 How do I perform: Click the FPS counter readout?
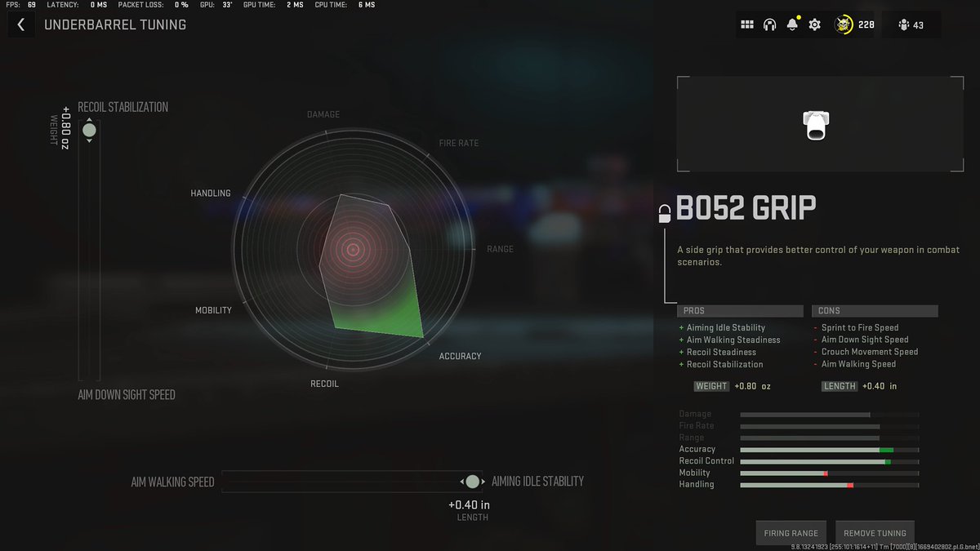pos(21,5)
